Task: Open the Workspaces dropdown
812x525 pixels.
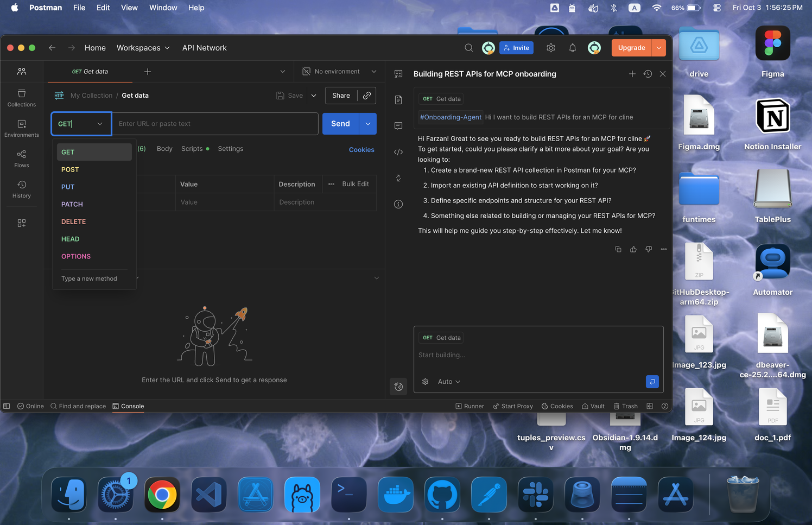Action: [143, 48]
